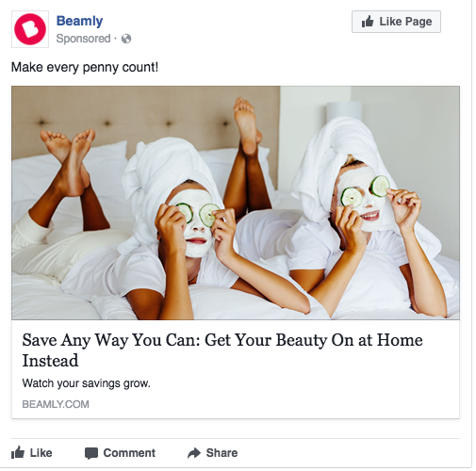The width and height of the screenshot is (476, 471).
Task: Open the 'Save Any Way You Can' headline
Action: pos(222,350)
